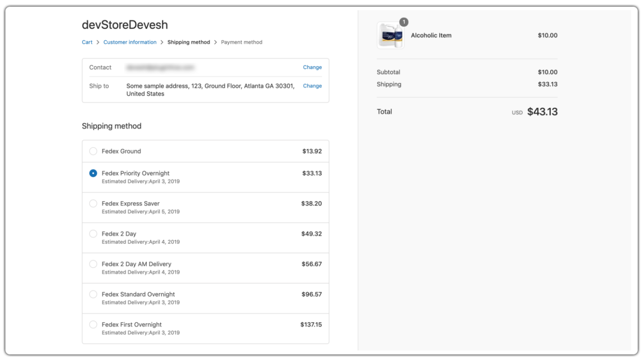This screenshot has height=362, width=644.
Task: Go back to Cart breadcrumb link
Action: click(87, 42)
